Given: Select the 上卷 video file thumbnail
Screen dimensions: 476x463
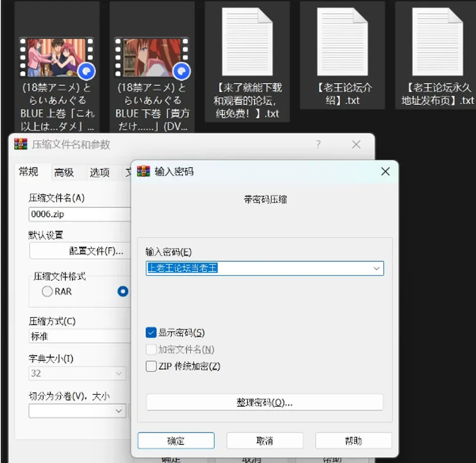Looking at the screenshot, I should [57, 57].
